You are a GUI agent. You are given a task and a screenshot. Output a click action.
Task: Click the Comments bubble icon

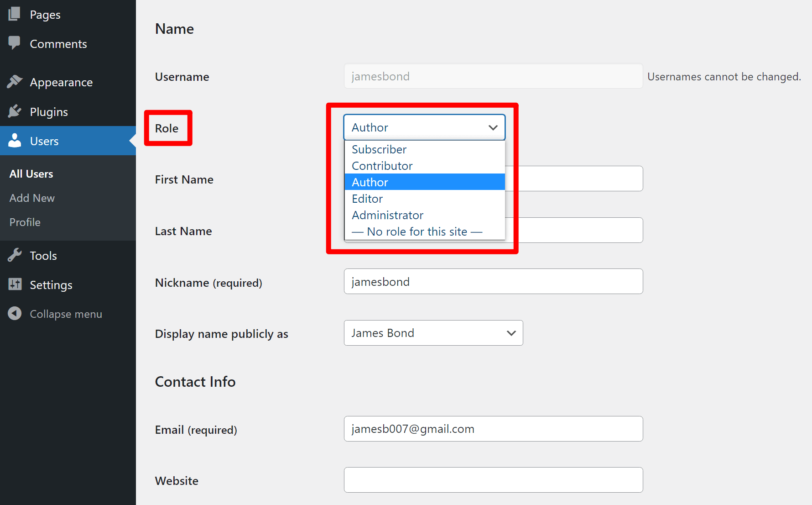point(14,43)
